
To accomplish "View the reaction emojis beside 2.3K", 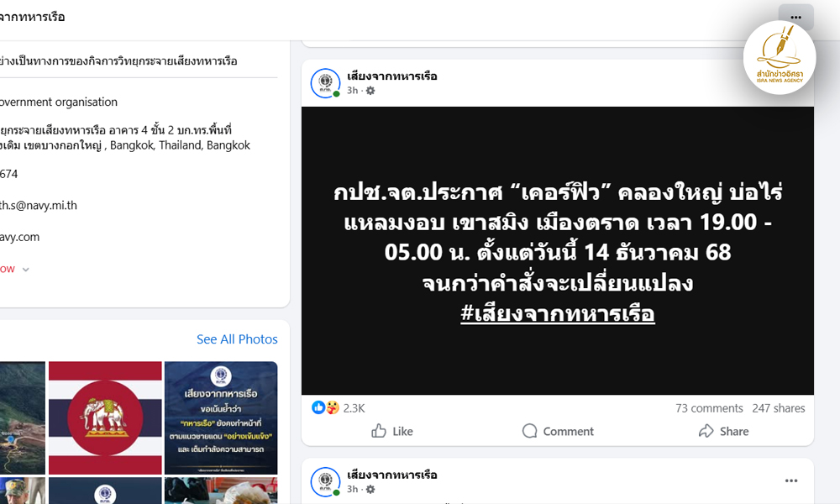I will pyautogui.click(x=325, y=407).
